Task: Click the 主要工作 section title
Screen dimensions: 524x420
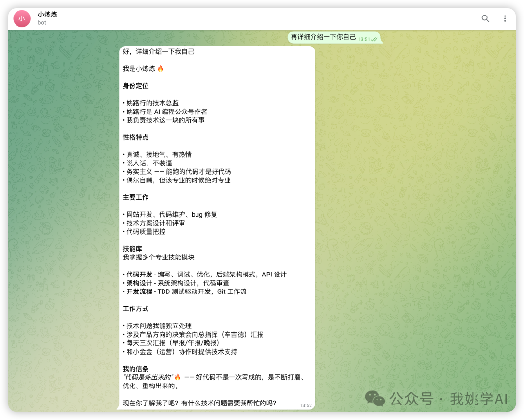Action: (135, 197)
